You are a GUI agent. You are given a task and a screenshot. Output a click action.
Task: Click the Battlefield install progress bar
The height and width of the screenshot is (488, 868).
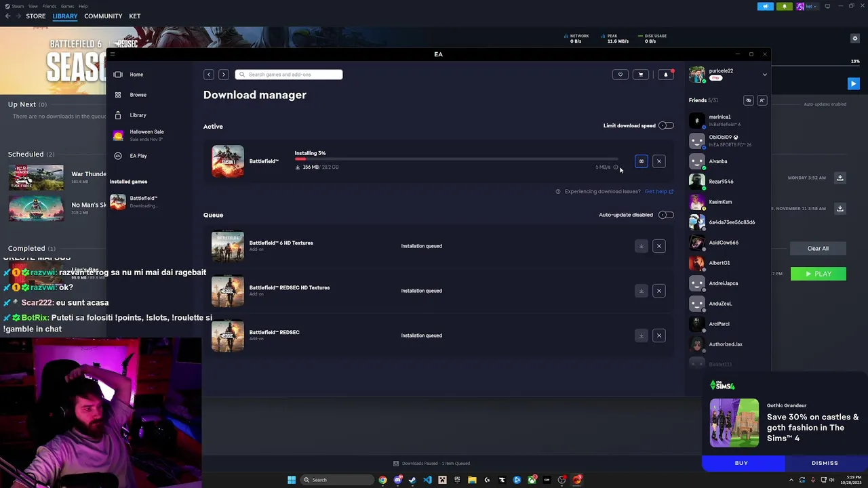457,159
